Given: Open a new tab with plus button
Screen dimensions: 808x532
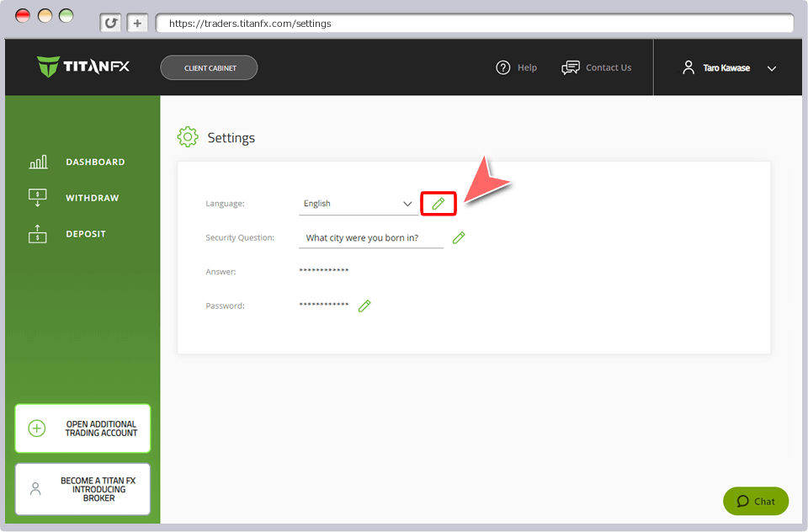Looking at the screenshot, I should 138,24.
